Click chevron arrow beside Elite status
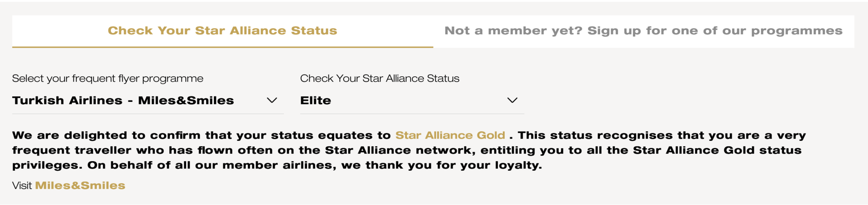 512,101
